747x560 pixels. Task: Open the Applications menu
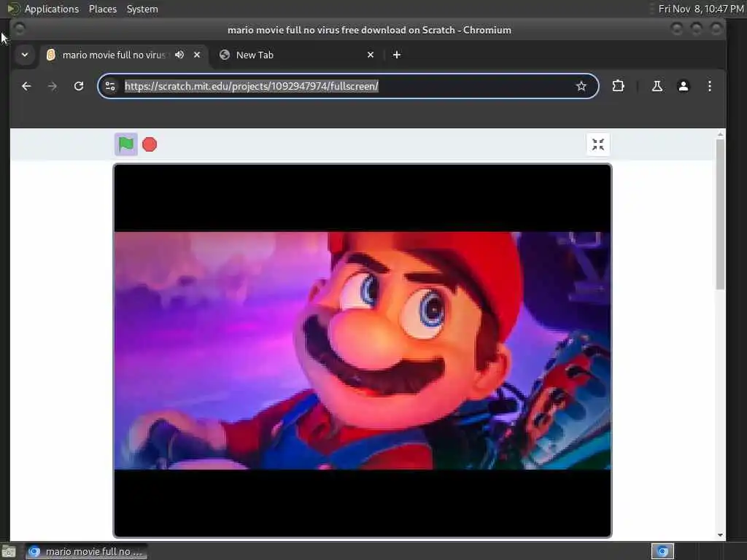tap(52, 9)
